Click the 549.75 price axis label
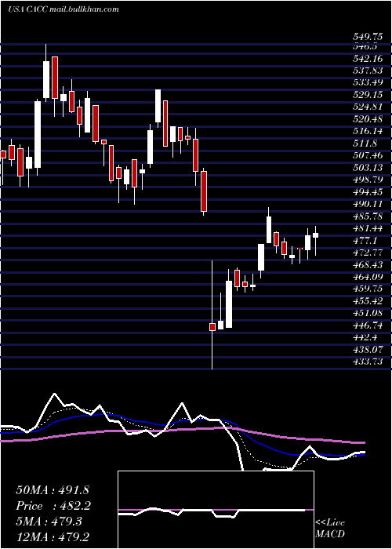The image size is (392, 549). [x=367, y=37]
